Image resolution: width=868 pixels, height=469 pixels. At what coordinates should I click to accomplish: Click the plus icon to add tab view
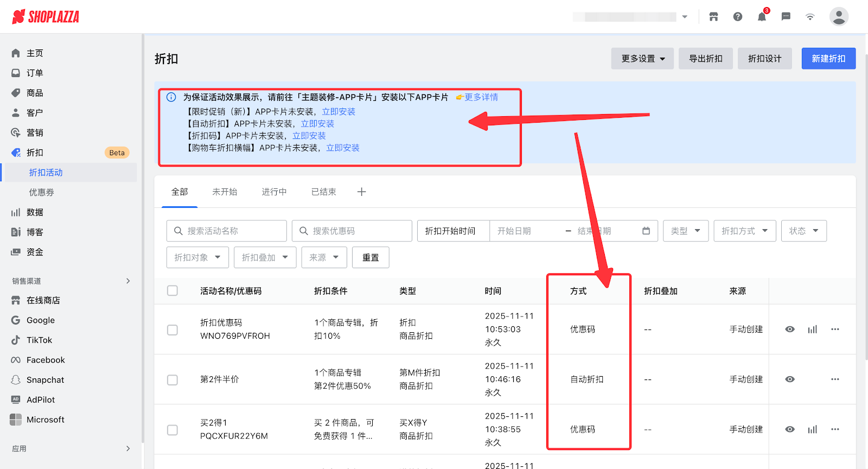pyautogui.click(x=362, y=192)
